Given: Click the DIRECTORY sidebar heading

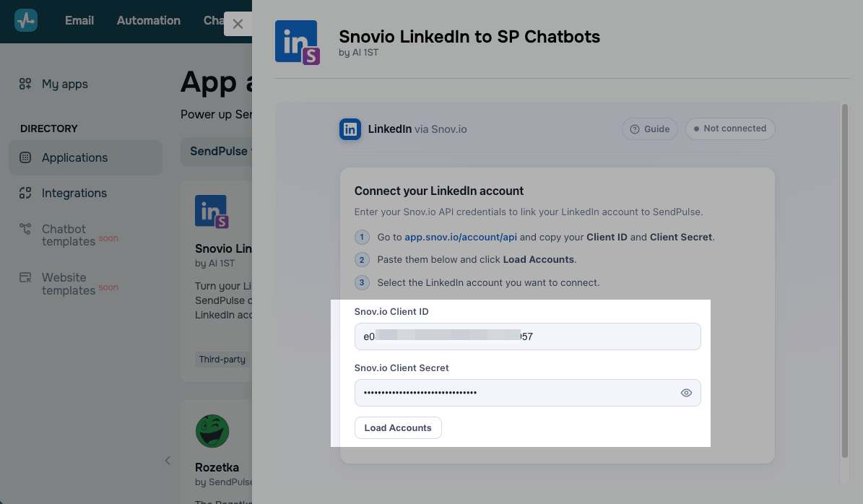Looking at the screenshot, I should pos(49,129).
